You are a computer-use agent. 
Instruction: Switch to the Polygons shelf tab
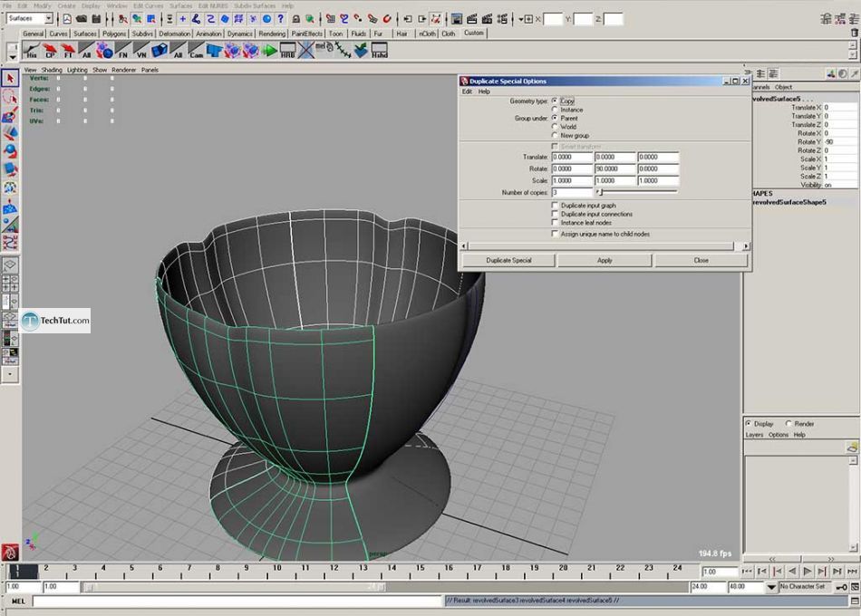[114, 34]
